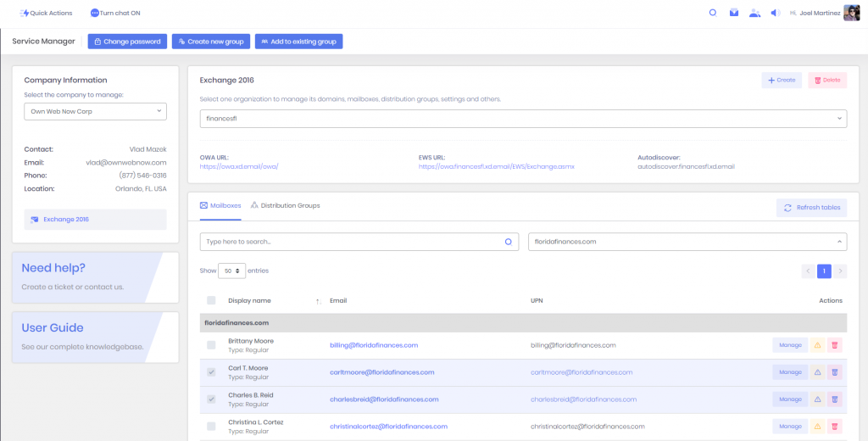This screenshot has width=868, height=441.
Task: Click trash icon for Christina L. Cortez
Action: (834, 426)
